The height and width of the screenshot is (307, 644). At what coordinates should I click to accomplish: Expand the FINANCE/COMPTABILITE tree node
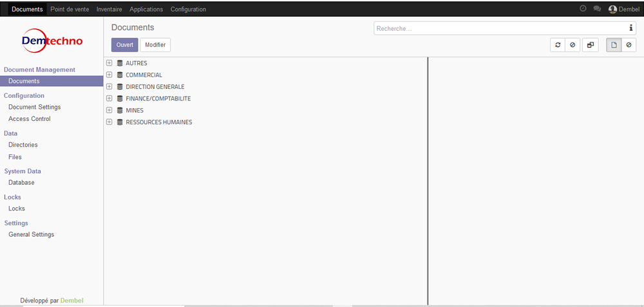click(109, 98)
